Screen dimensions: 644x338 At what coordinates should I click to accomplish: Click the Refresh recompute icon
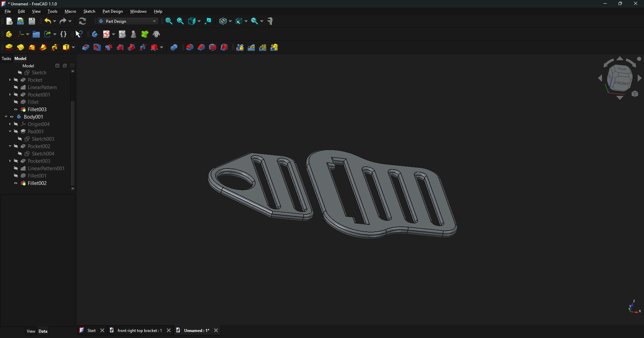(x=83, y=21)
